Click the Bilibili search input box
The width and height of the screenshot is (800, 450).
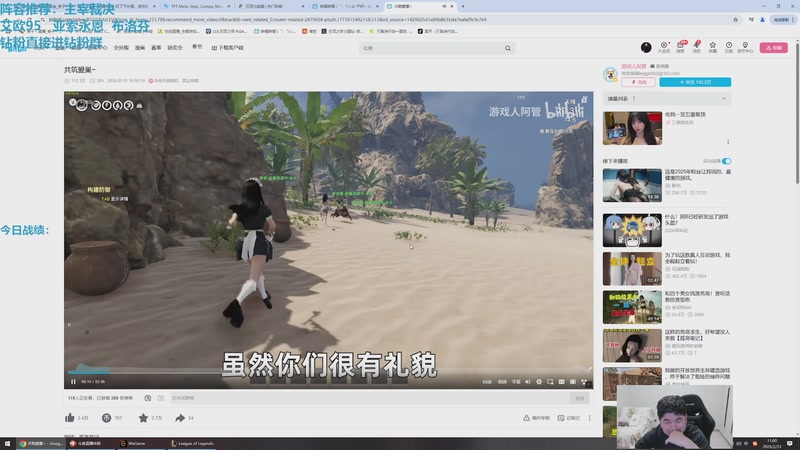tap(431, 48)
